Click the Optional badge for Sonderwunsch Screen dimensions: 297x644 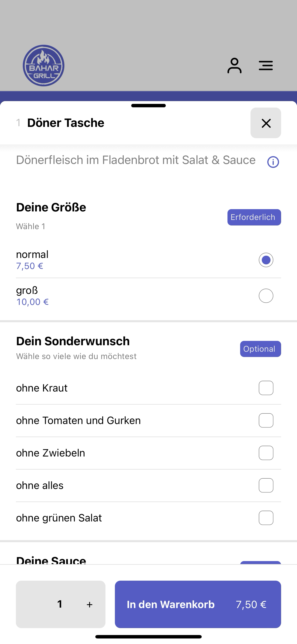coord(260,349)
